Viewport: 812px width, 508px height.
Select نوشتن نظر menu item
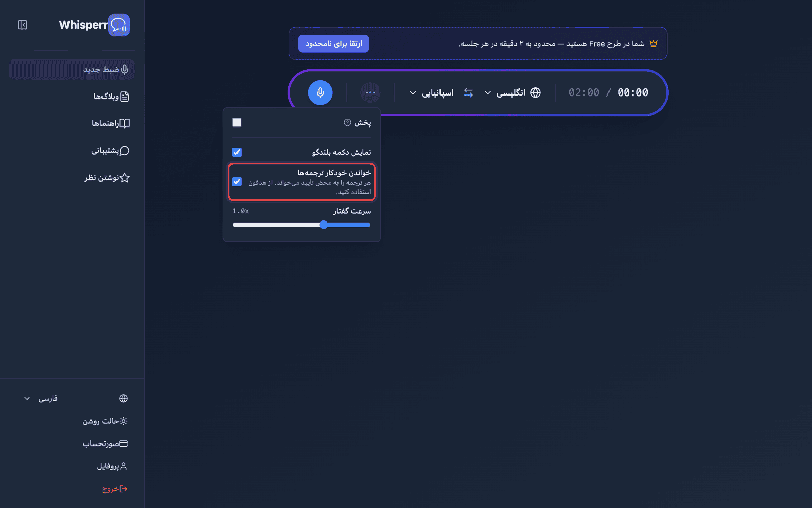pos(72,178)
